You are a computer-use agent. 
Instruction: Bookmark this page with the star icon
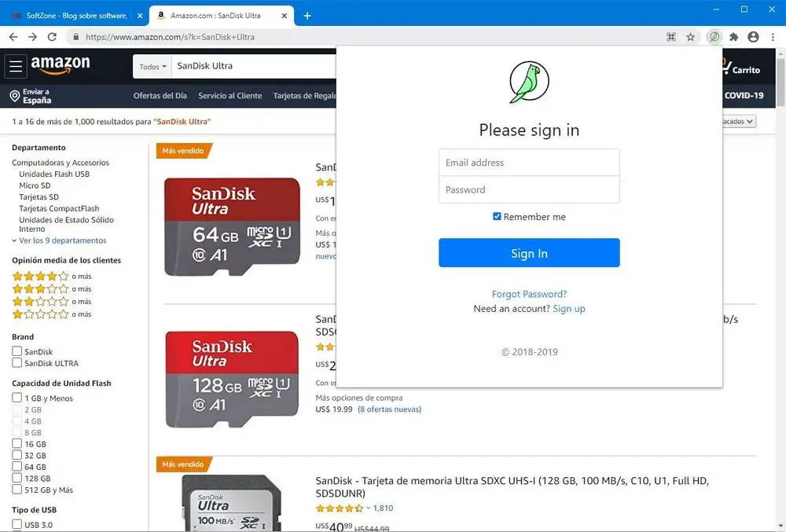pyautogui.click(x=690, y=37)
